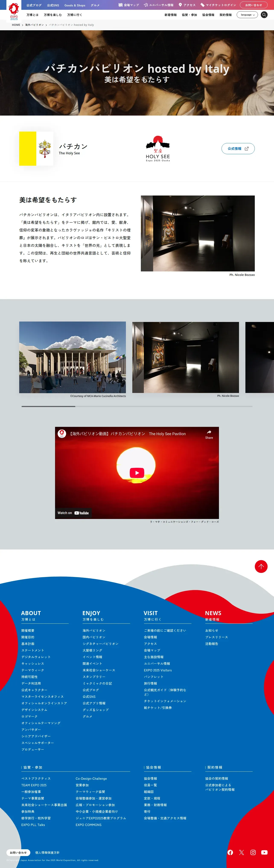274x868 pixels.
Task: Click the Holy See Expo 2025 Osaka logo
Action: click(x=158, y=149)
